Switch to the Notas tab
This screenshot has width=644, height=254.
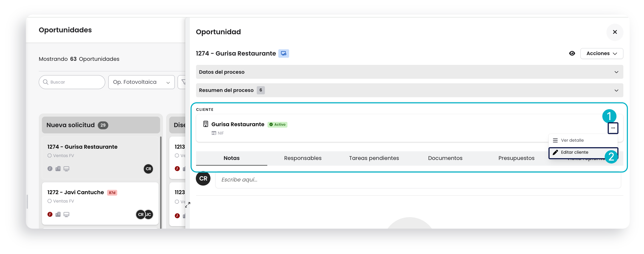click(x=232, y=158)
